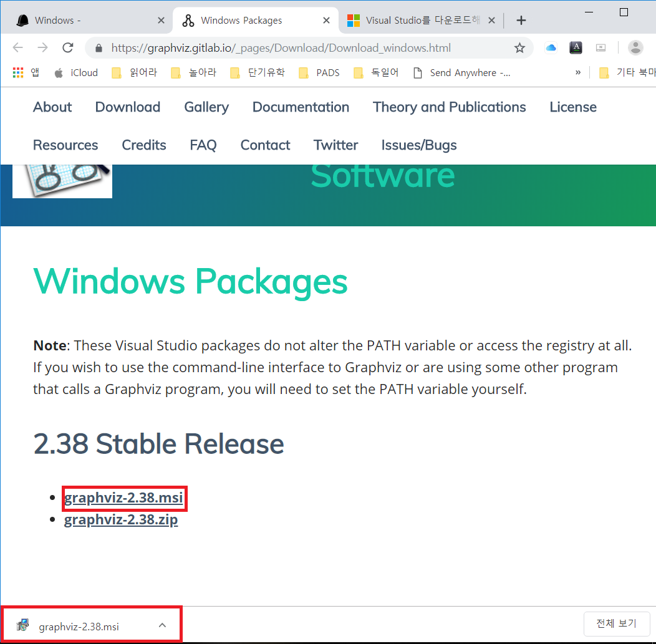Viewport: 656px width, 644px height.
Task: Open the iCloud cloud extension icon
Action: (x=551, y=47)
